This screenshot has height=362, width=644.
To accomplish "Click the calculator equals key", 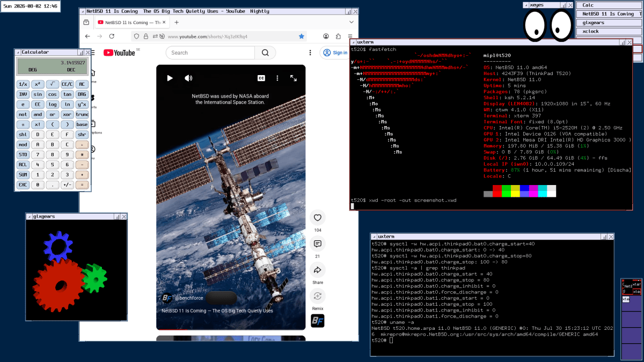I will click(82, 184).
